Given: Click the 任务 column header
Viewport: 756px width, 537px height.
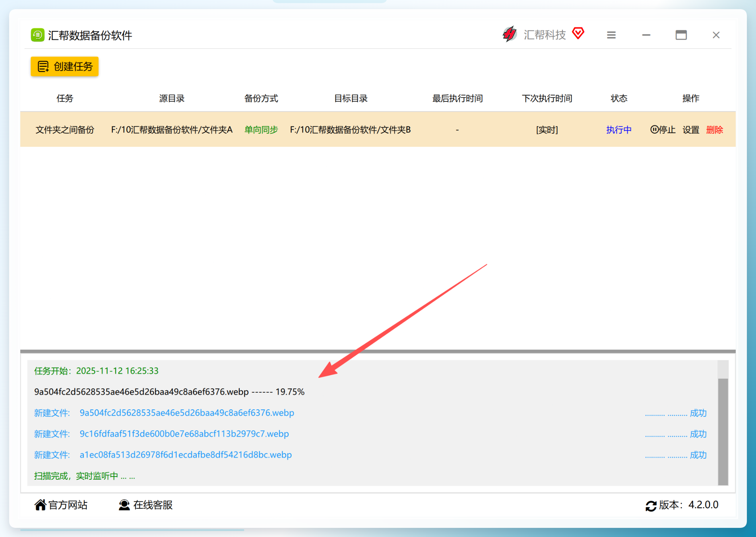Looking at the screenshot, I should [x=65, y=98].
